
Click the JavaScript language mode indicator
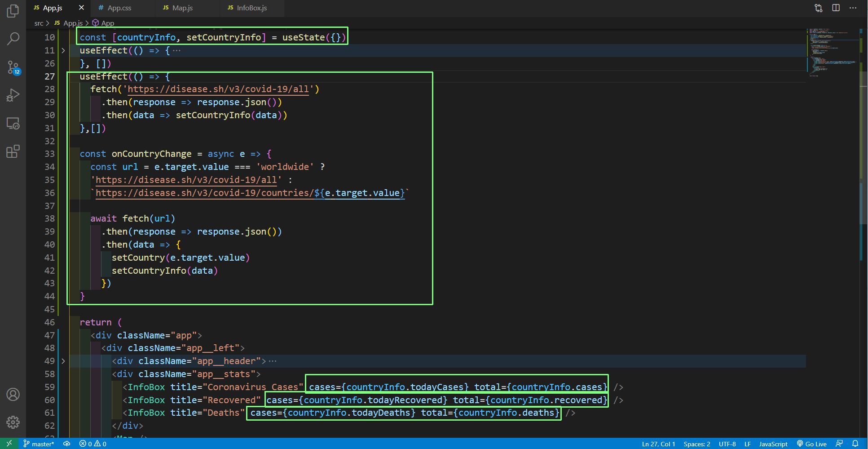pyautogui.click(x=773, y=444)
